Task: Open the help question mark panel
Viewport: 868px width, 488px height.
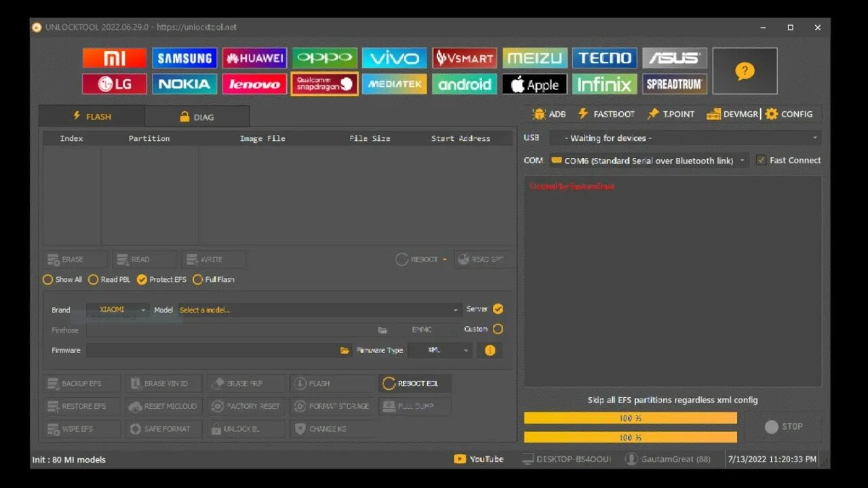Action: point(745,70)
